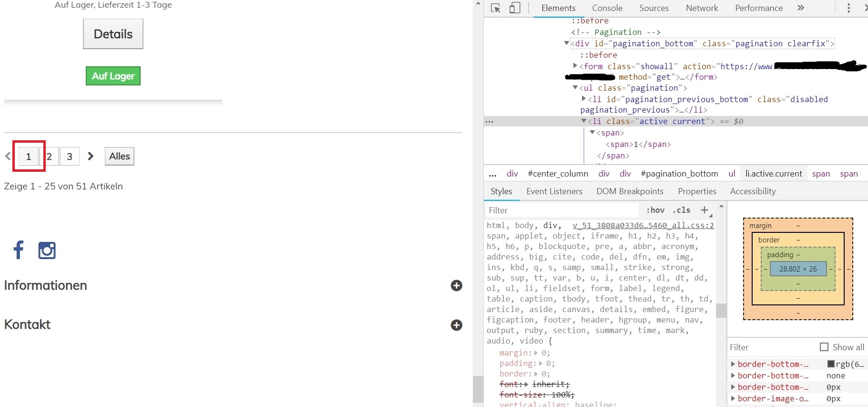Click the Alles show-all button
This screenshot has height=407, width=868.
point(120,156)
